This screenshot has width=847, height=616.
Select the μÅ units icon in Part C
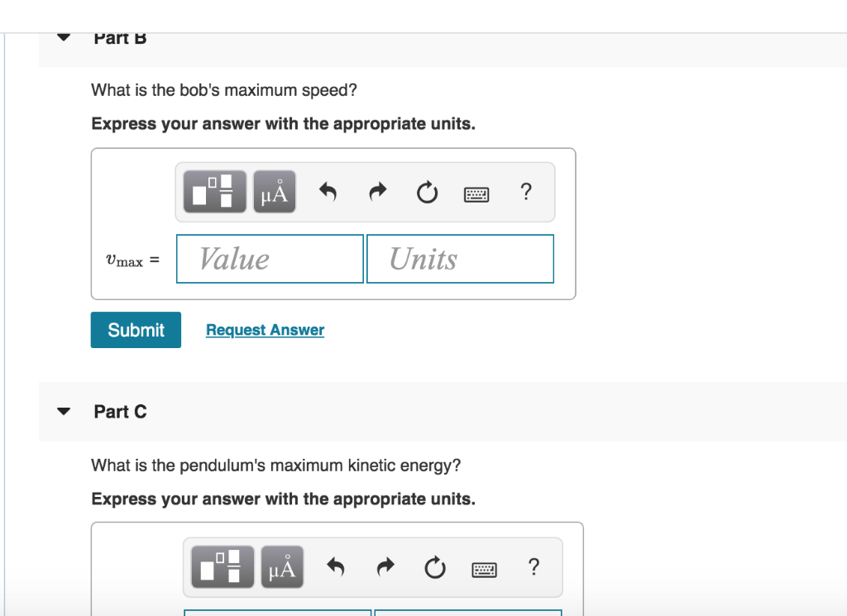281,566
